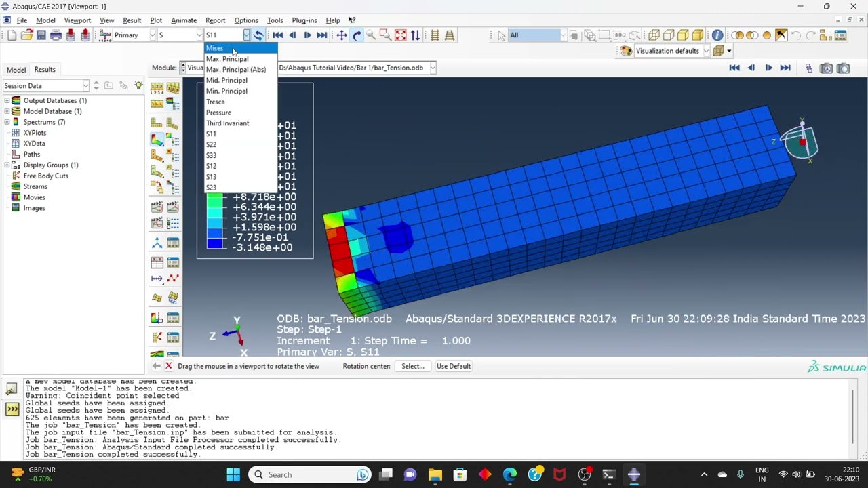Click the New Model Database icon
868x488 pixels.
pos(12,35)
